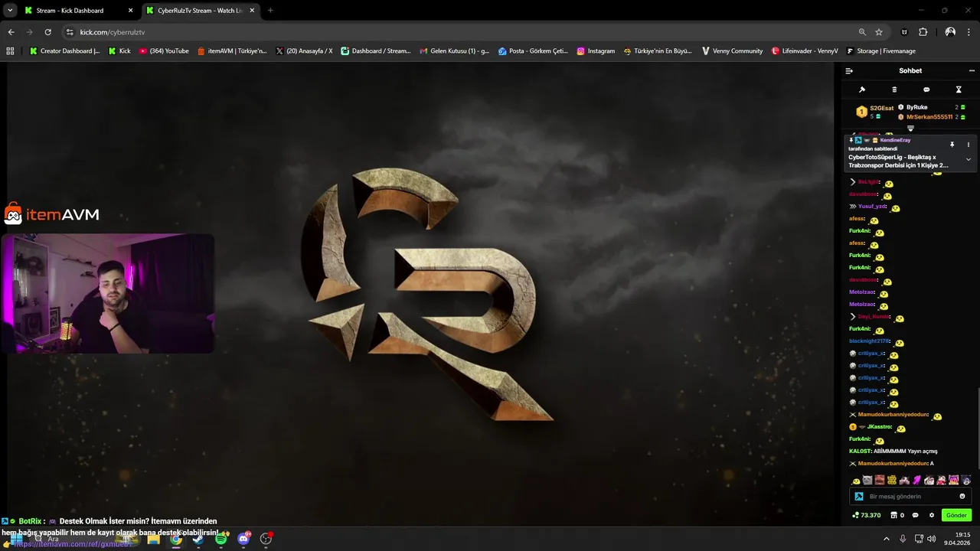Type in the Bir mesaj gönderin field
This screenshot has width=980, height=551.
coord(911,496)
